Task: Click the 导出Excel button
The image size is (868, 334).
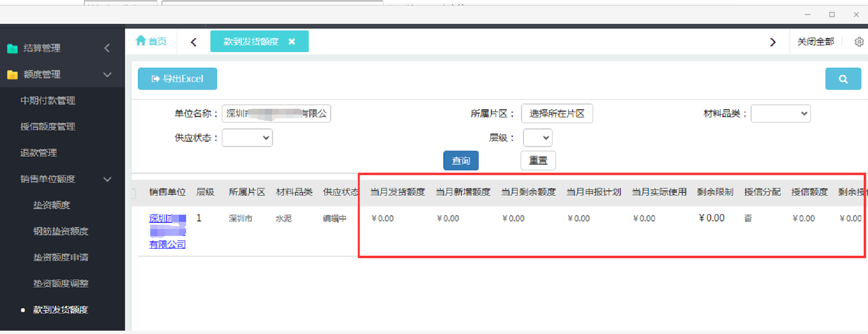Action: click(178, 79)
